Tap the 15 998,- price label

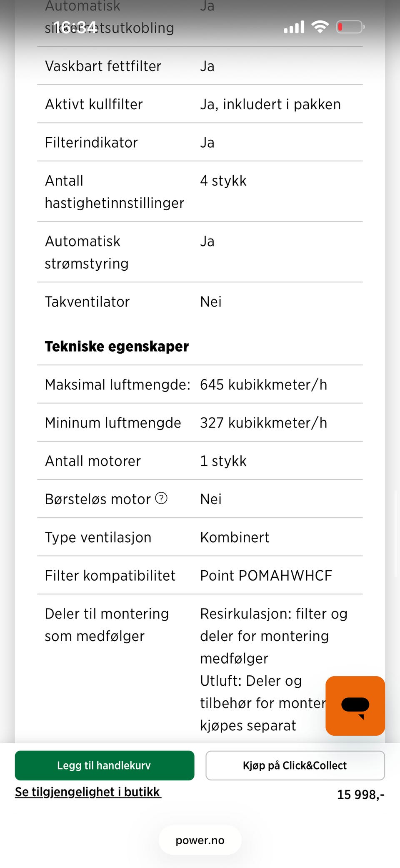[x=361, y=795]
